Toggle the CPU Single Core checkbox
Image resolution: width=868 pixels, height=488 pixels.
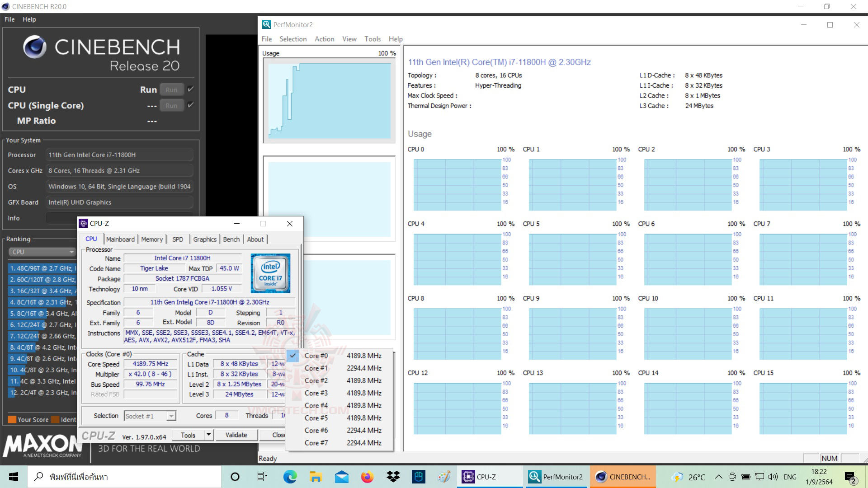[191, 105]
